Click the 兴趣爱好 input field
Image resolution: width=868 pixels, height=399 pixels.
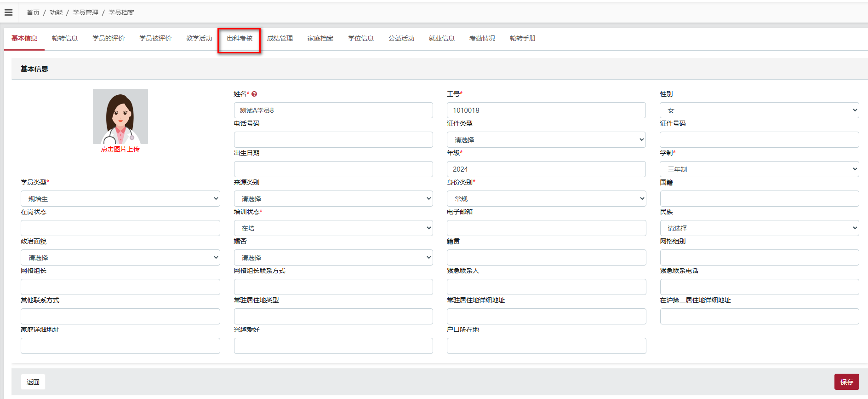coord(333,346)
